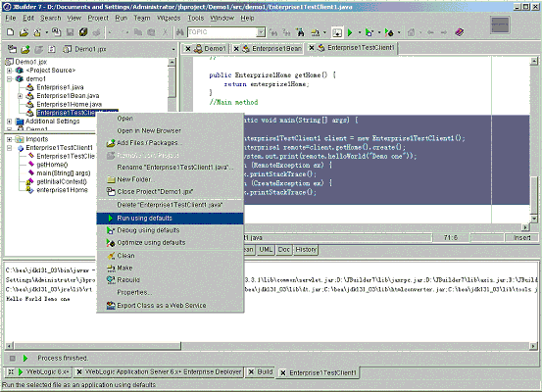Select WebLogic Application Server Enterprise Deployer tab

pyautogui.click(x=160, y=372)
